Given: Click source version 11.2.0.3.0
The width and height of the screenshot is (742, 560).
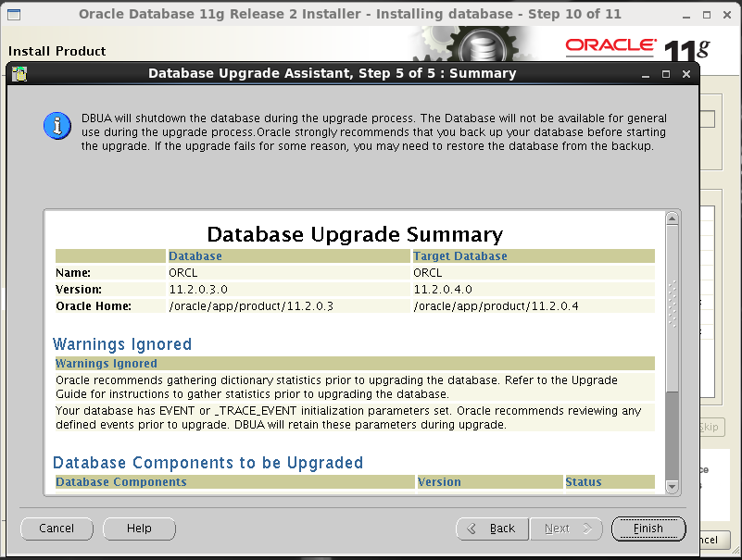Looking at the screenshot, I should tap(198, 290).
